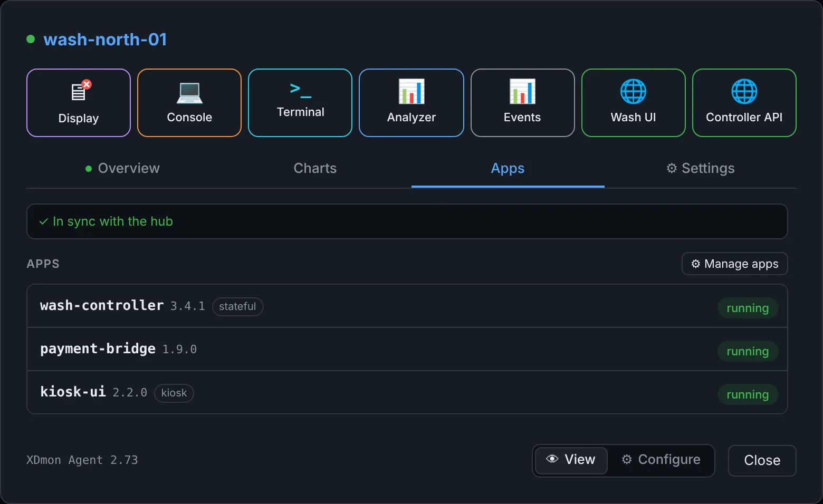The height and width of the screenshot is (504, 823).
Task: Open the Console laptop tile
Action: click(189, 103)
